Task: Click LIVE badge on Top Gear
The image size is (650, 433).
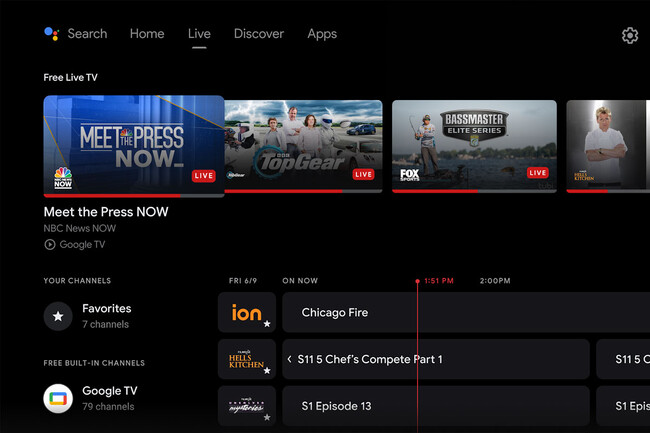Action: tap(363, 174)
